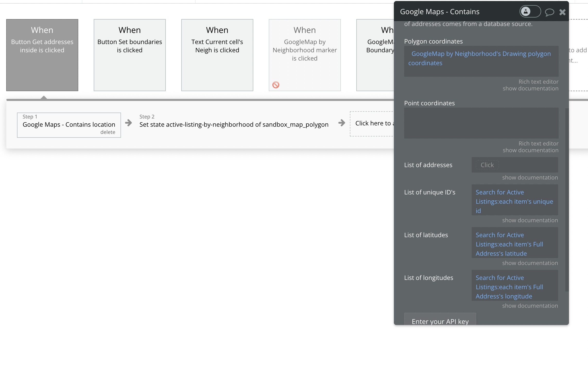
Task: Delete Step 1 action
Action: point(108,132)
